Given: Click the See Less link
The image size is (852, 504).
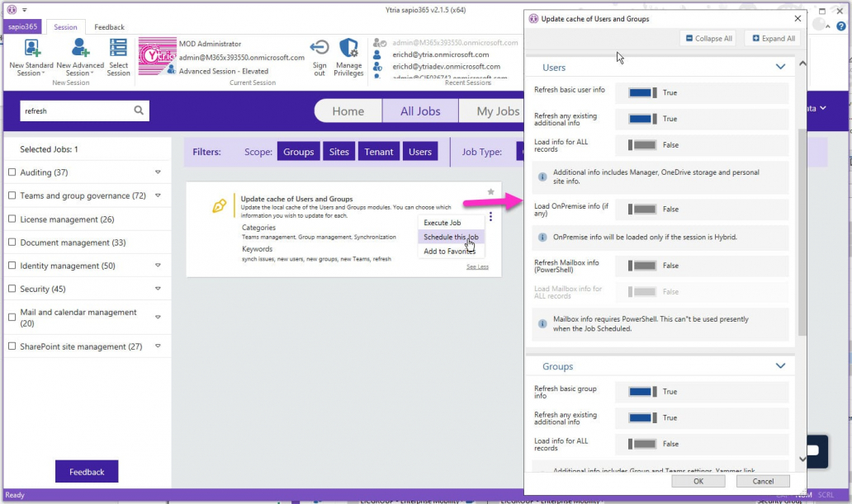Looking at the screenshot, I should point(478,266).
